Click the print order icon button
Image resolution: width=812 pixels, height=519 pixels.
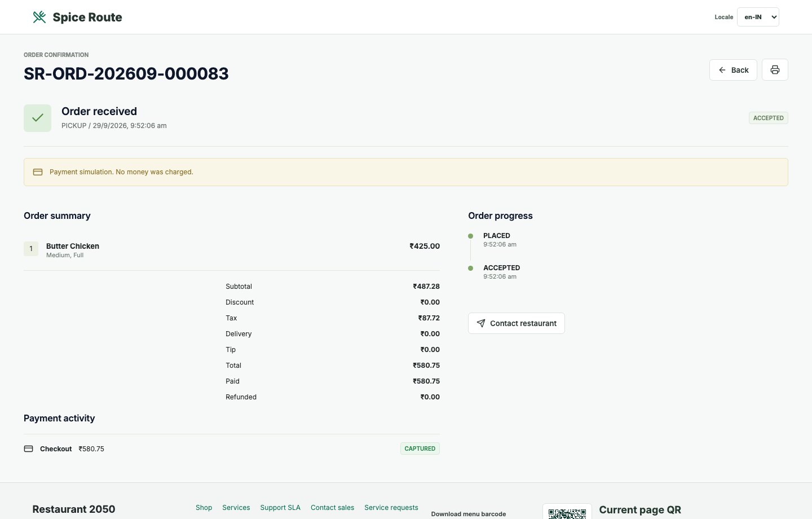pyautogui.click(x=775, y=70)
